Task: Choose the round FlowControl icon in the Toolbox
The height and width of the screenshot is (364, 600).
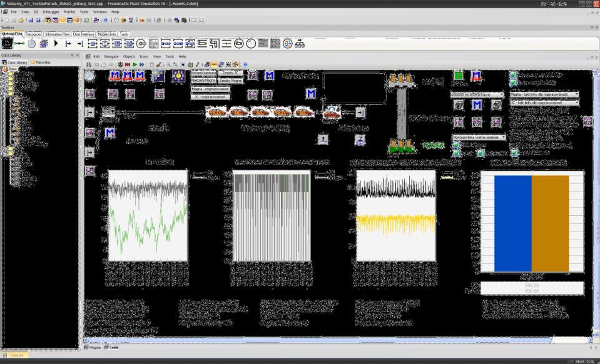Action: (x=287, y=44)
